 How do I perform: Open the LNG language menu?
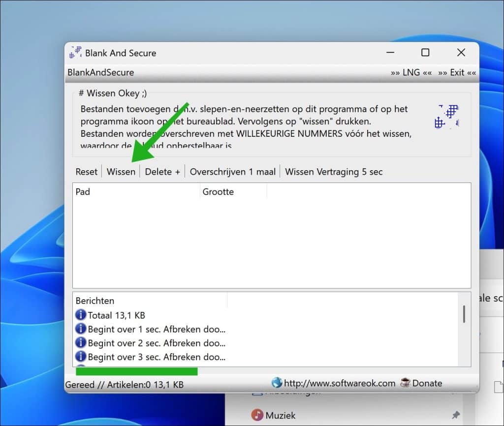411,73
